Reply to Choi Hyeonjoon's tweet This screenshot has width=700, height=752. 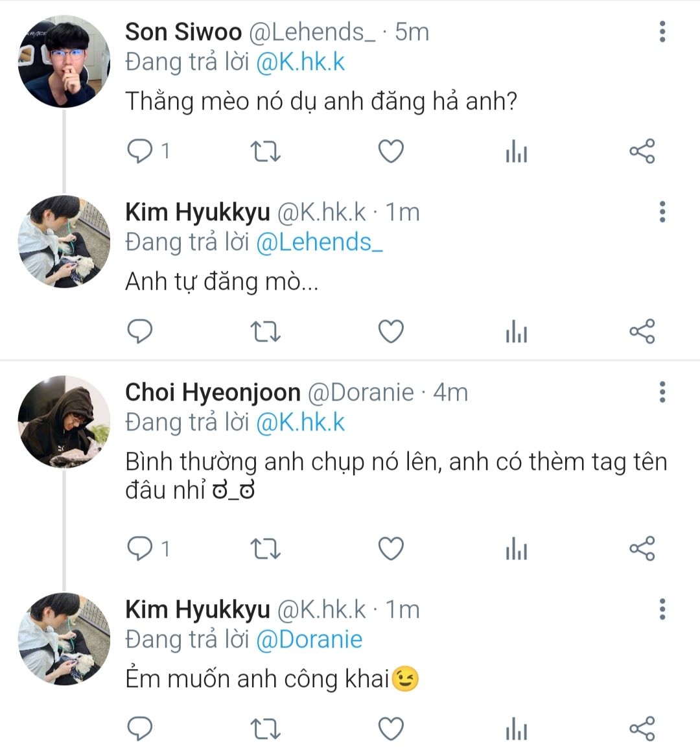click(x=140, y=549)
